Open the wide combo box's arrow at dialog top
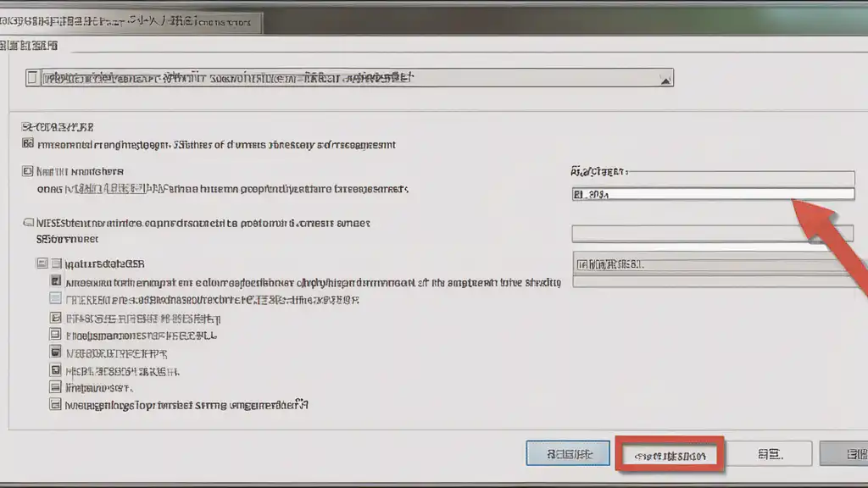The width and height of the screenshot is (868, 488). point(665,80)
